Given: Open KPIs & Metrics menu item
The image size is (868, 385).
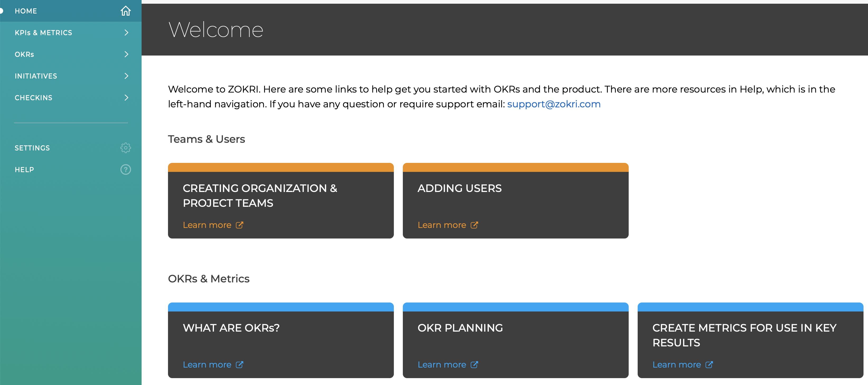Looking at the screenshot, I should point(71,33).
